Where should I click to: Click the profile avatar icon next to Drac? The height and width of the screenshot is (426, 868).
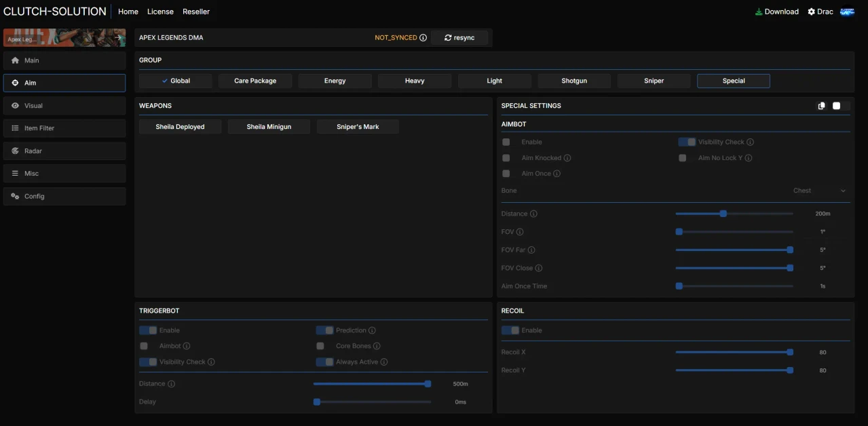pos(846,12)
